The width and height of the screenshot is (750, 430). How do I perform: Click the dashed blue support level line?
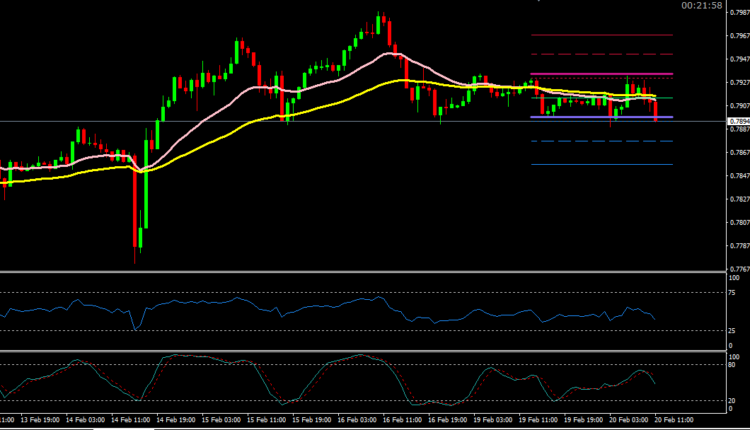600,141
